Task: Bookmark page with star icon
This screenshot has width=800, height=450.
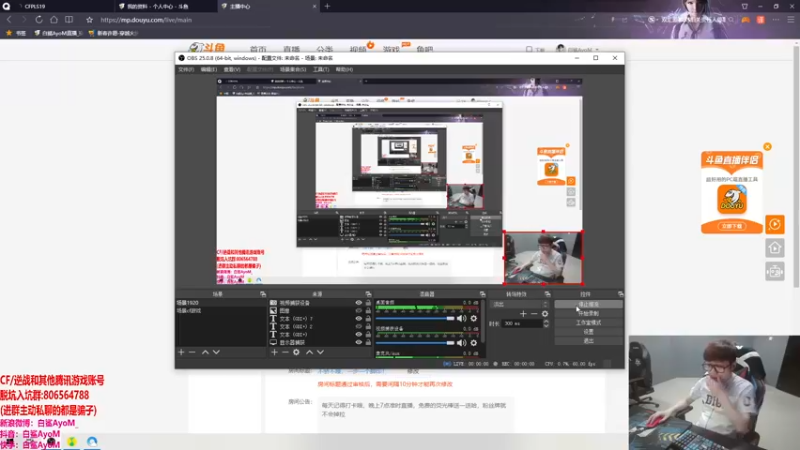Action: coord(89,19)
